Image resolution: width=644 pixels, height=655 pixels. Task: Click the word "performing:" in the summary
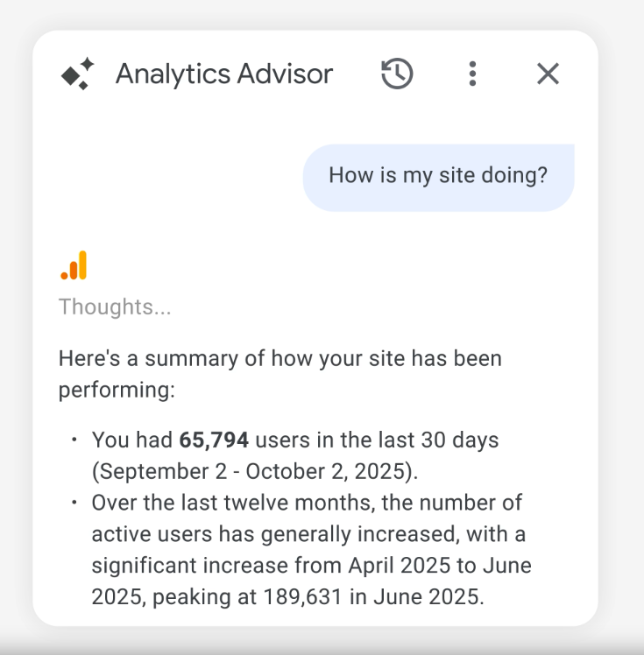[117, 391]
